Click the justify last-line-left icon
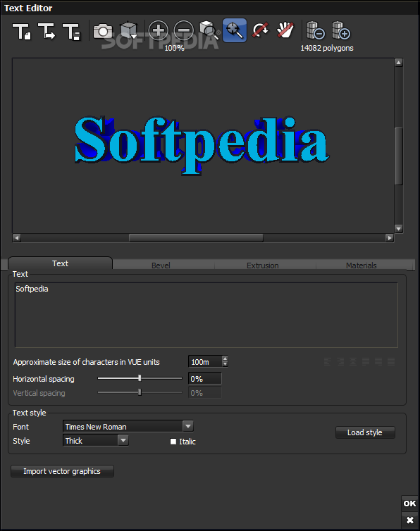420x531 pixels. tap(366, 362)
